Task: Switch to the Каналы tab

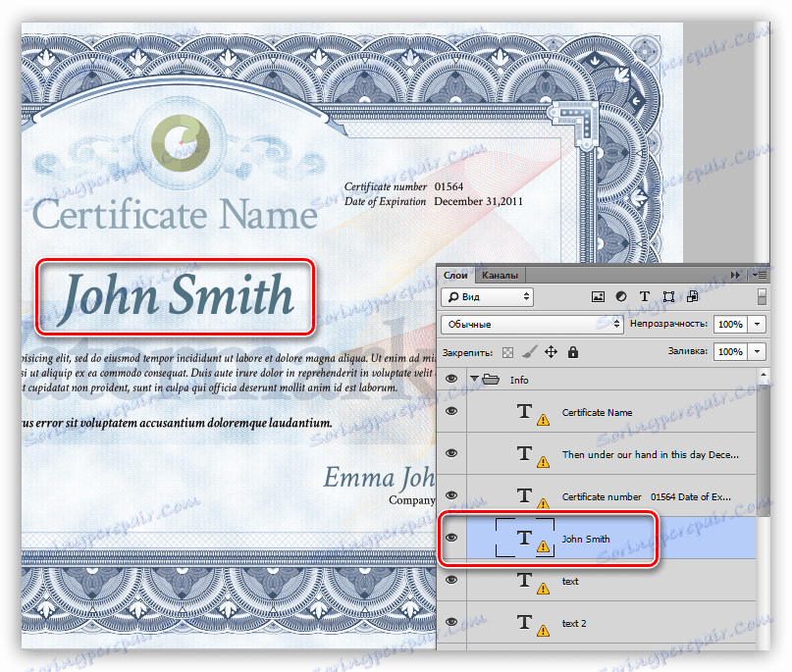Action: 501,275
